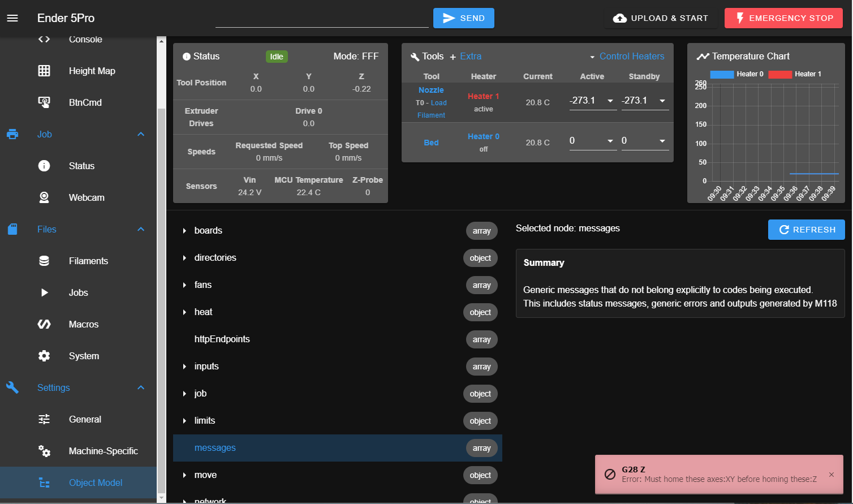Viewport: 853px width, 504px height.
Task: Expand the boards tree node
Action: pyautogui.click(x=184, y=231)
